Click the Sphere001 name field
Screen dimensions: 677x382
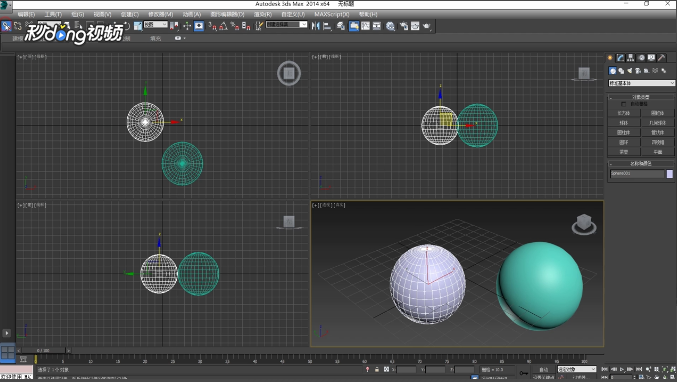pyautogui.click(x=637, y=174)
